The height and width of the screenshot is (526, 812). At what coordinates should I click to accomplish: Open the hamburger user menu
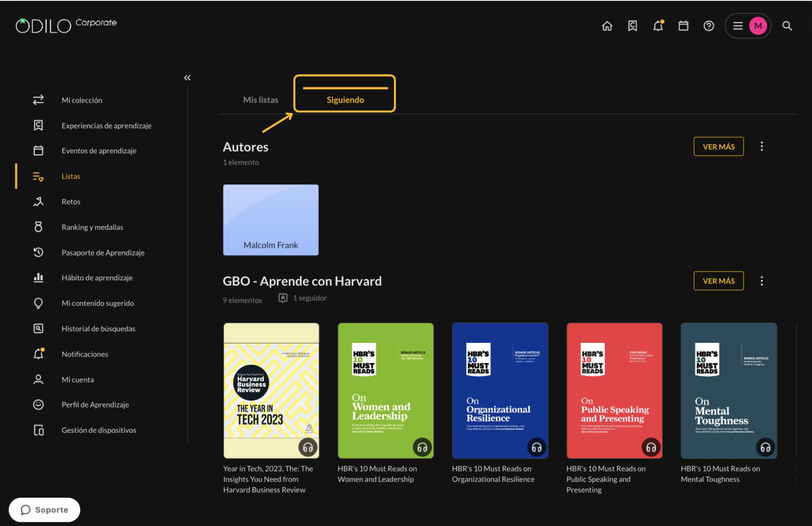(x=738, y=26)
